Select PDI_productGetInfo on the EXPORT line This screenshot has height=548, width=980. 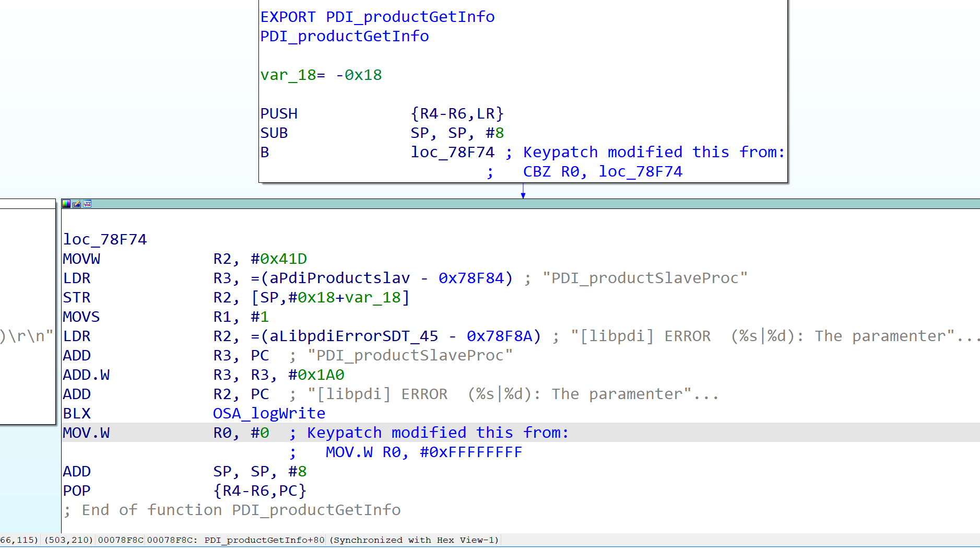410,17
